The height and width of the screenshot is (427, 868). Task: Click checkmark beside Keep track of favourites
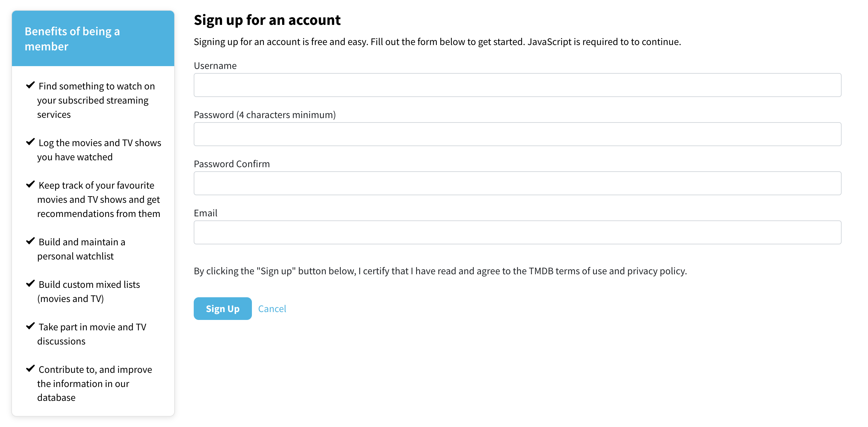coord(30,184)
